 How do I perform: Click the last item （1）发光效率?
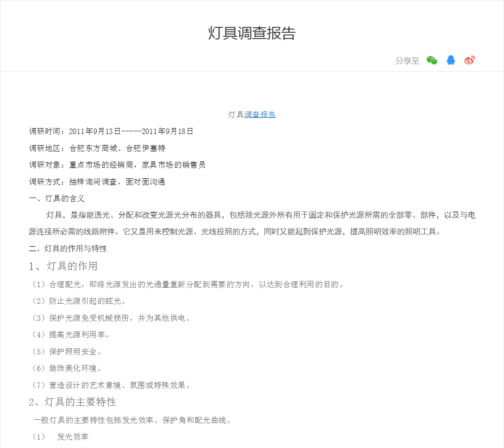60,437
